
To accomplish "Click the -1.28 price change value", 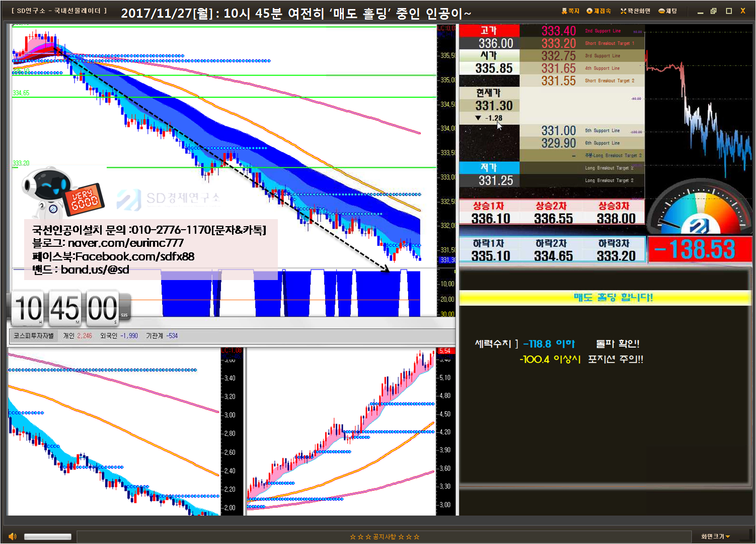I will point(489,118).
